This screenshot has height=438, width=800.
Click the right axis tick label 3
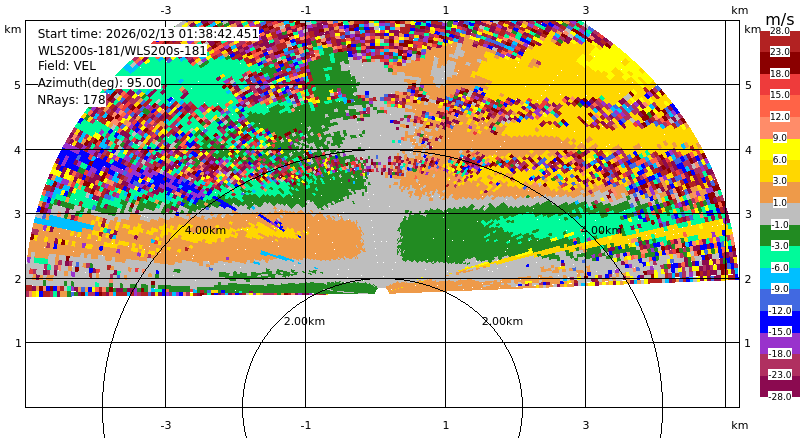click(x=748, y=214)
